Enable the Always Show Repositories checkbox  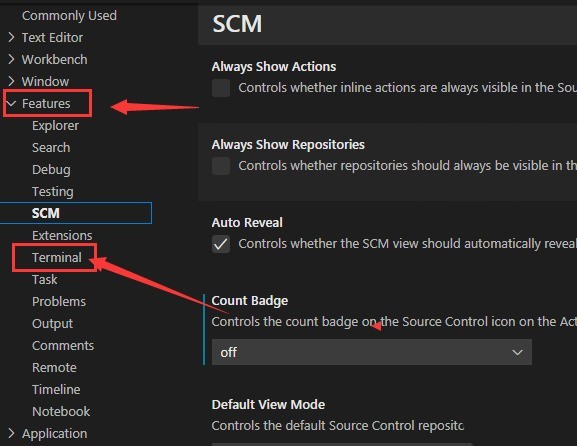click(221, 166)
